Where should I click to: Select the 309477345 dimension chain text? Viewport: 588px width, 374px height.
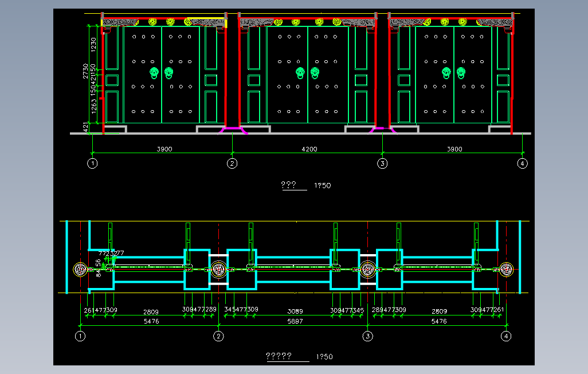click(347, 310)
